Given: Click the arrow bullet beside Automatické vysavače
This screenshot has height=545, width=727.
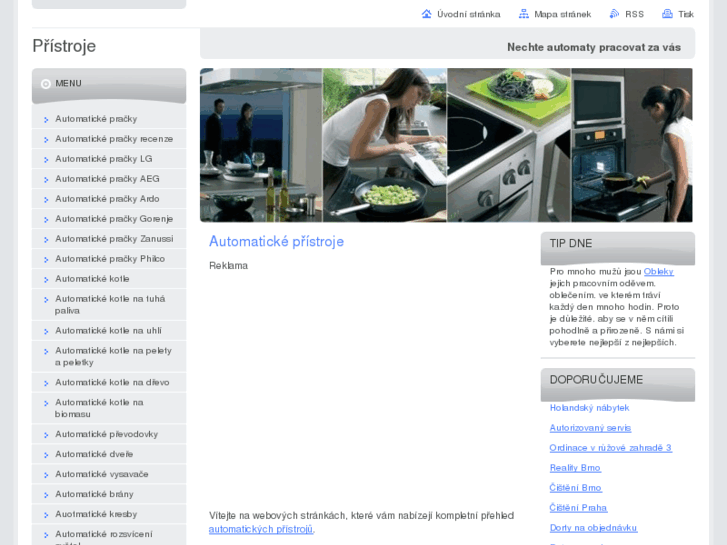Looking at the screenshot, I should 46,475.
